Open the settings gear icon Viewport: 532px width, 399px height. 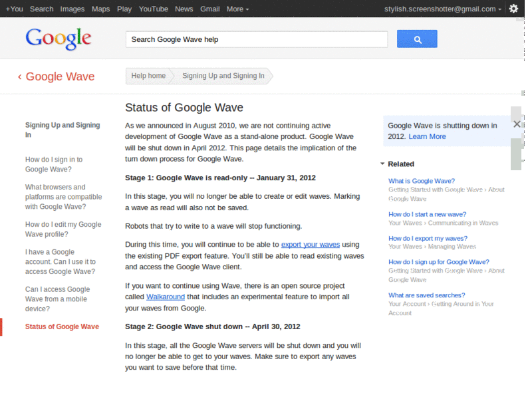click(x=513, y=9)
